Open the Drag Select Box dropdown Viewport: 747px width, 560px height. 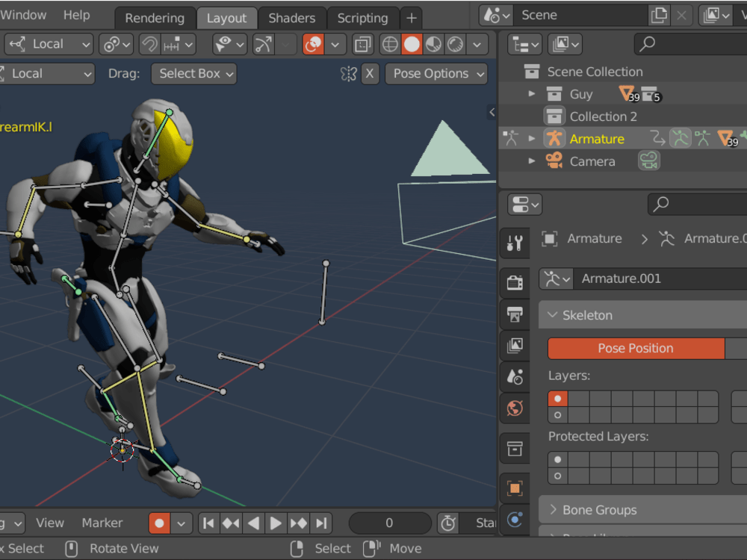(x=194, y=74)
